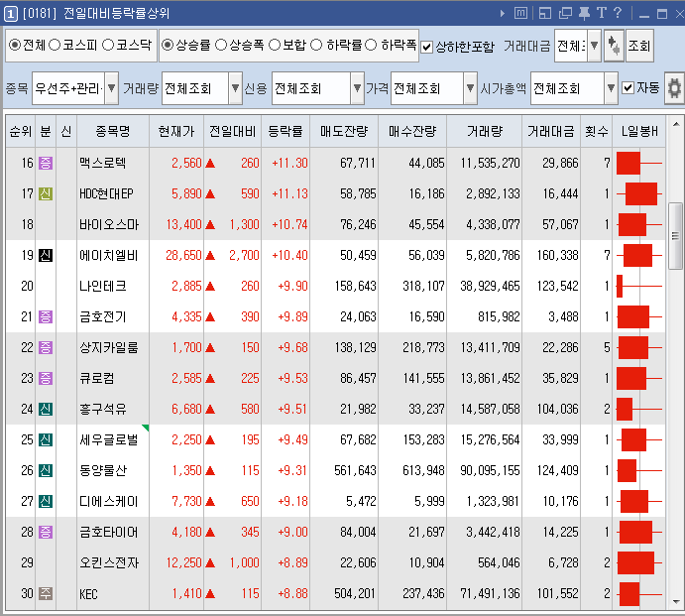Select the 하락률 radio button
Viewport: 685px width, 616px height.
click(316, 45)
